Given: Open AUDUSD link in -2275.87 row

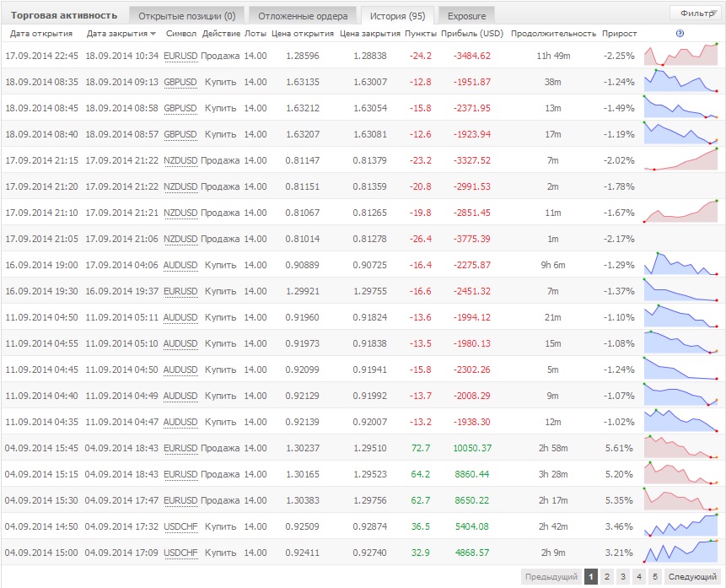Looking at the screenshot, I should pos(180,266).
